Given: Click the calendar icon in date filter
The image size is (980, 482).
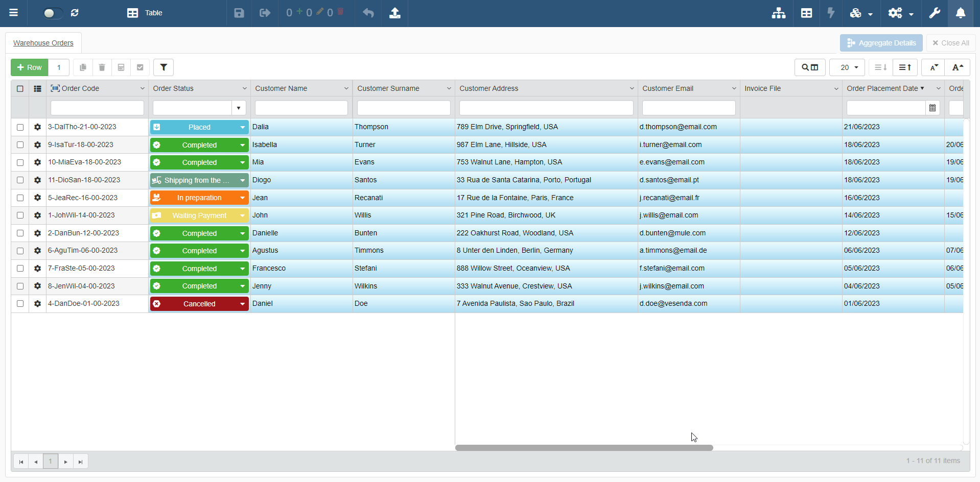Looking at the screenshot, I should coord(932,108).
